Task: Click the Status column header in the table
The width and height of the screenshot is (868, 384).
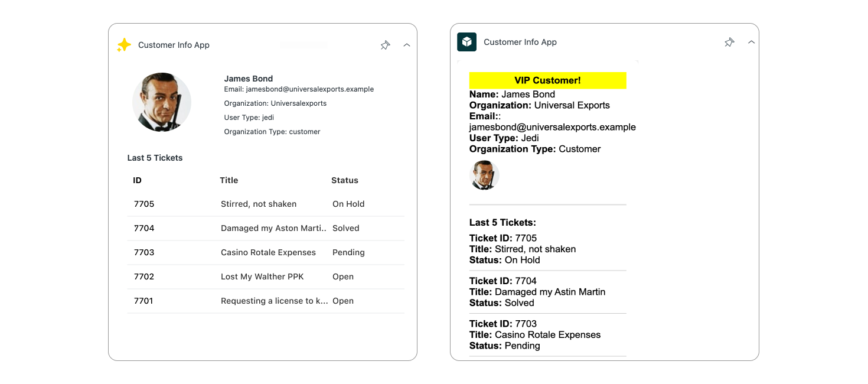Action: point(345,180)
